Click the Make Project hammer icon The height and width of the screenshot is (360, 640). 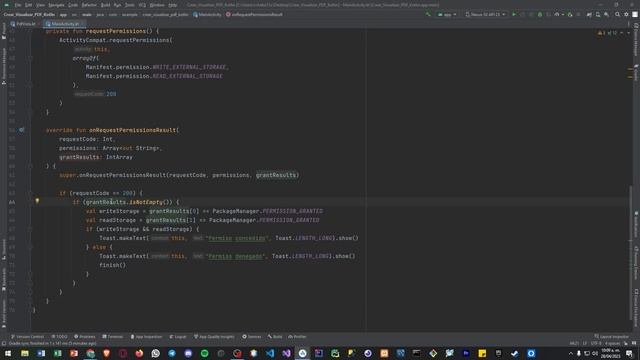428,14
